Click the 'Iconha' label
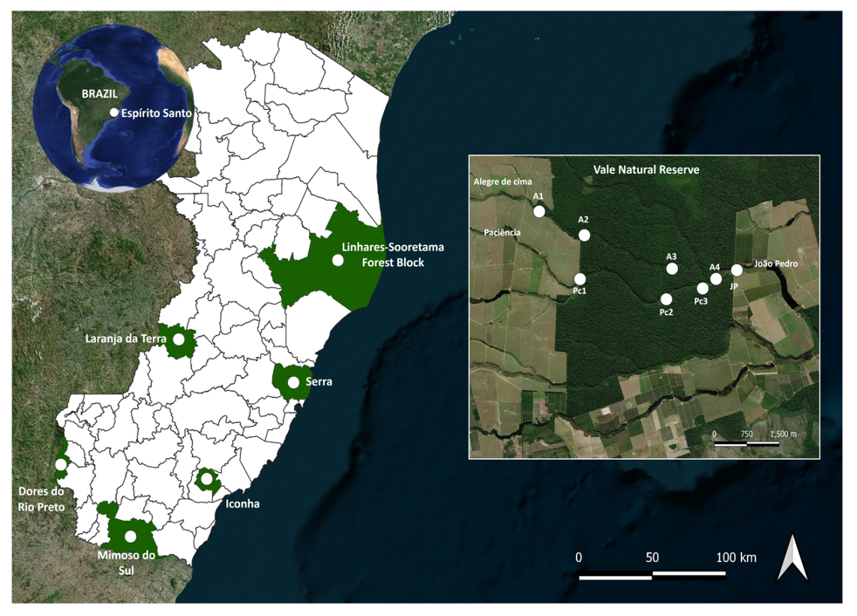Screen dimensions: 857x616 (x=243, y=504)
